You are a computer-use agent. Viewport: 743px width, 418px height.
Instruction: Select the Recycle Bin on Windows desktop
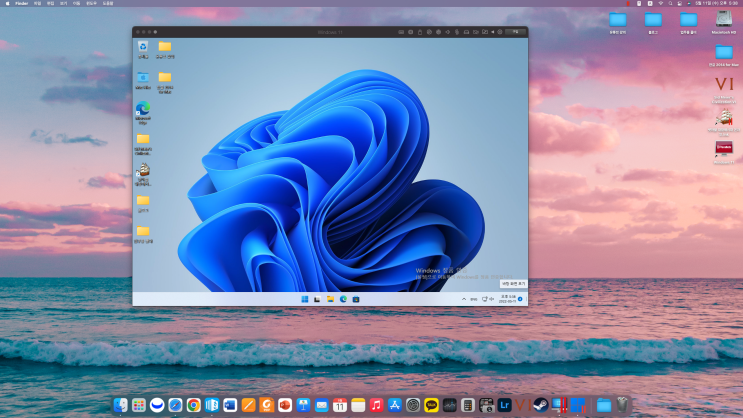[143, 50]
